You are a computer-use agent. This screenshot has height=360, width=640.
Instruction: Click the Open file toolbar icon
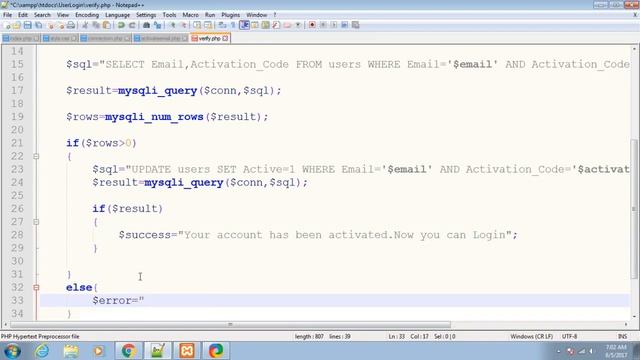pyautogui.click(x=17, y=25)
